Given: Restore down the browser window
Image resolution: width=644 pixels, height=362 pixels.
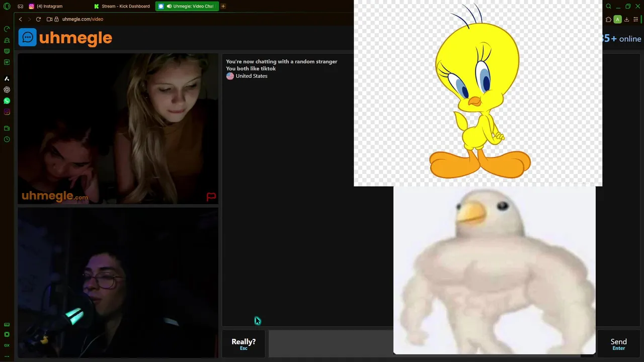Looking at the screenshot, I should pos(628,6).
